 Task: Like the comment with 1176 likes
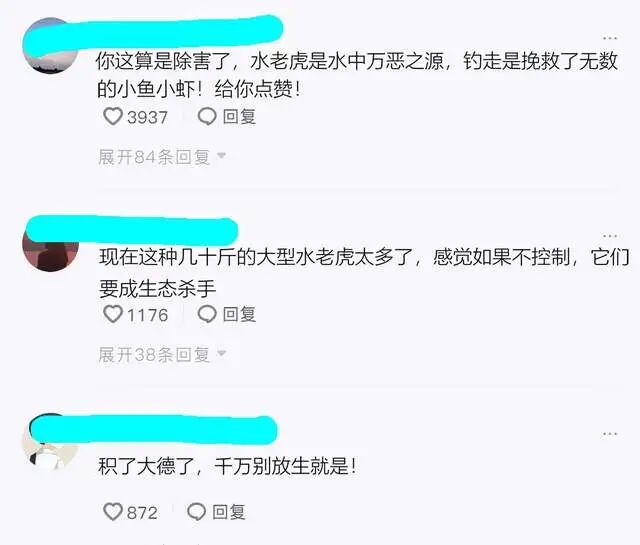pos(113,314)
